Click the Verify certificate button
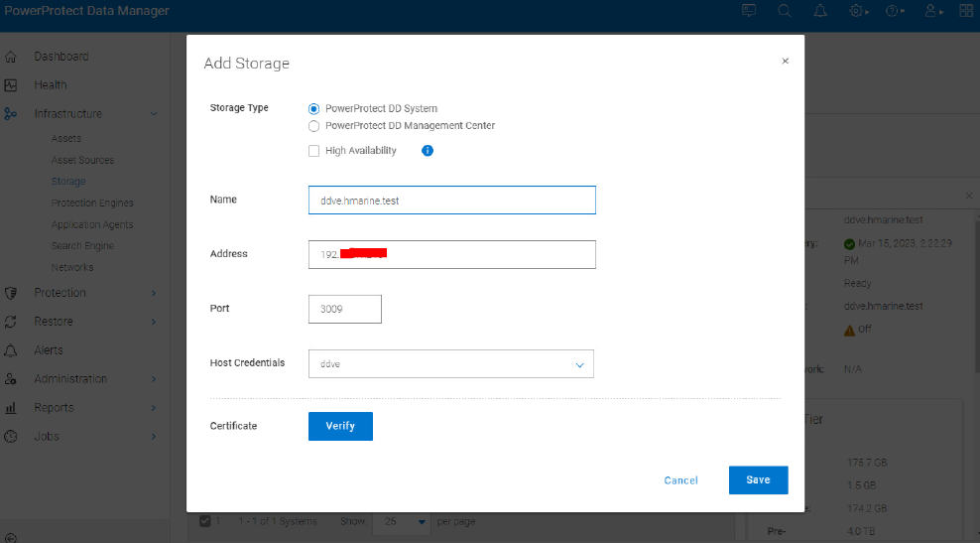Image resolution: width=980 pixels, height=543 pixels. [x=340, y=426]
